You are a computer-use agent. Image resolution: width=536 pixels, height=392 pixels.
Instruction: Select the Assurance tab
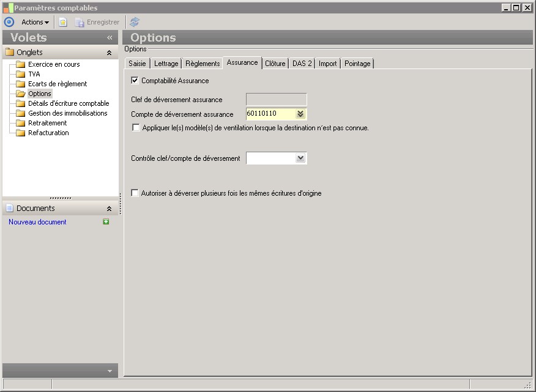click(242, 62)
